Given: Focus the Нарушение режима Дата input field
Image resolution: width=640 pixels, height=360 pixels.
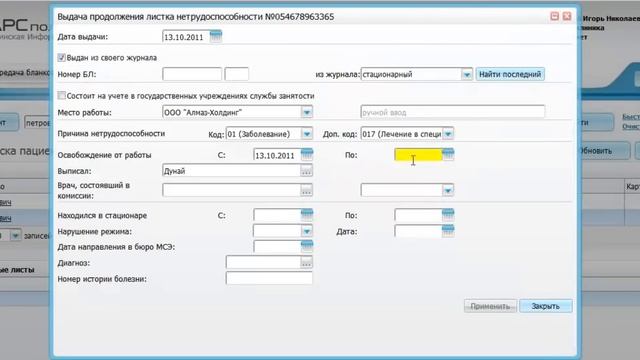Looking at the screenshot, I should tap(418, 231).
